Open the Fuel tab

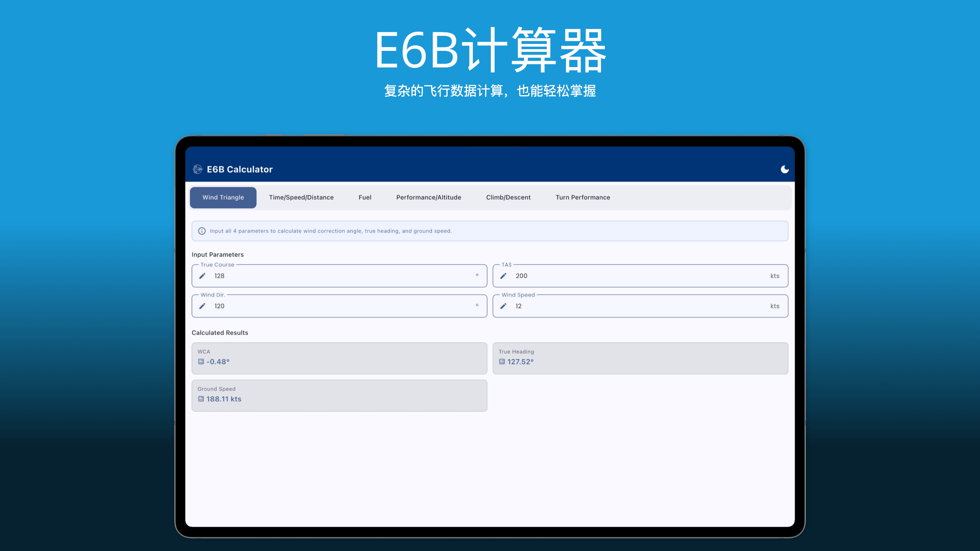pyautogui.click(x=364, y=197)
